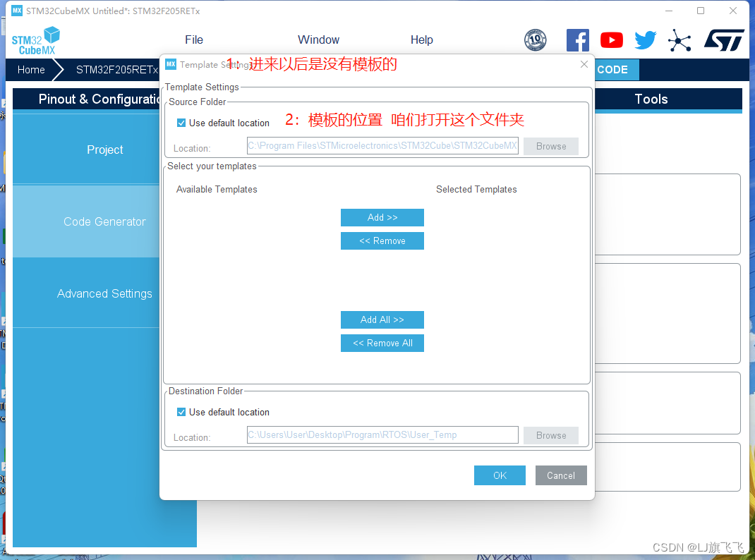Open the ST Twitter icon
This screenshot has width=755, height=560.
tap(645, 40)
